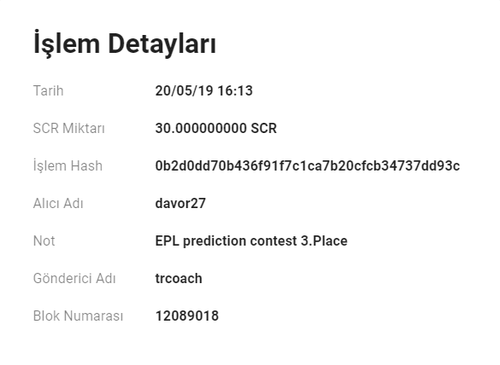Click the word Detayları in title

162,44
